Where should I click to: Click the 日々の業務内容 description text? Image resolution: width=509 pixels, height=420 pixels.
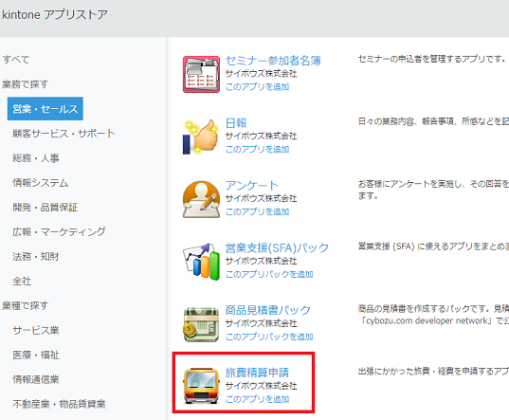(433, 121)
